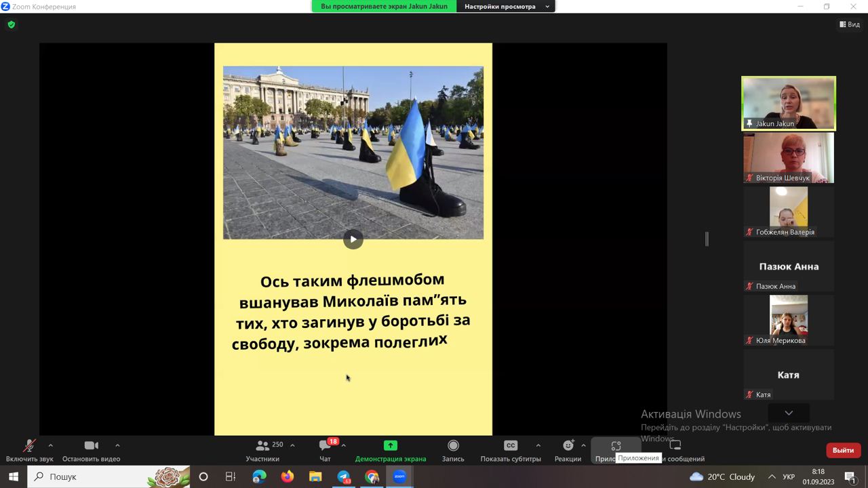
Task: Click the green encryption shield icon
Action: pos(11,24)
